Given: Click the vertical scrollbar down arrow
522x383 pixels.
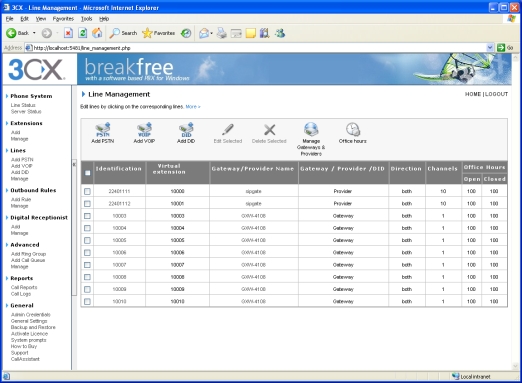Looking at the screenshot, I should 516,366.
